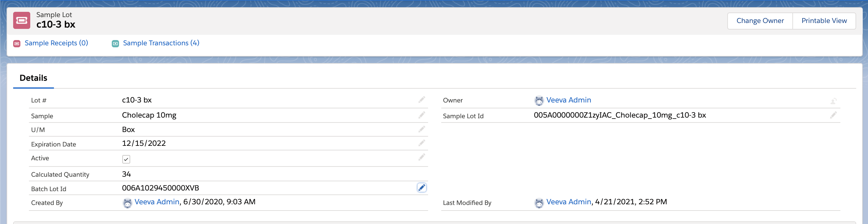Click Veeva Admin in Last Modified By
This screenshot has height=224, width=868.
pyautogui.click(x=568, y=202)
